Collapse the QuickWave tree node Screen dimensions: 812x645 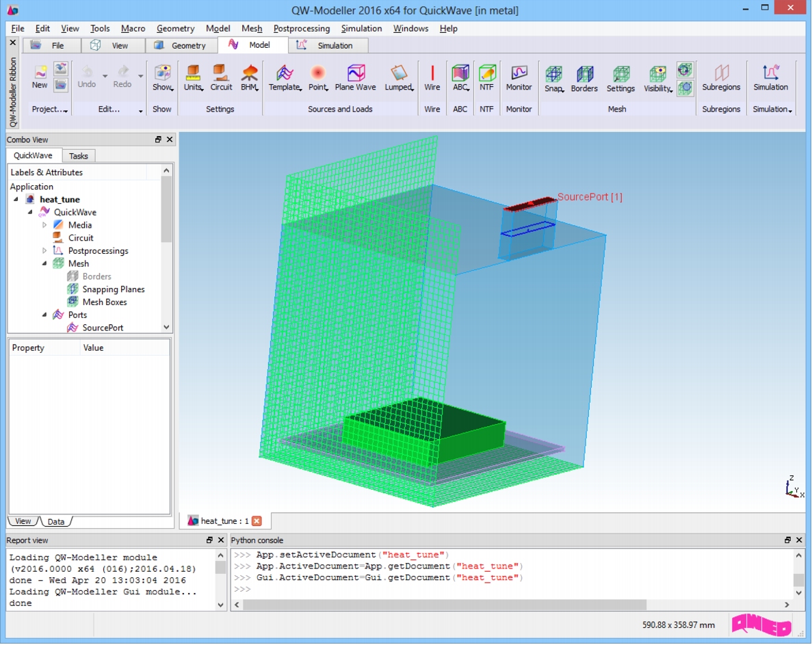pyautogui.click(x=30, y=212)
